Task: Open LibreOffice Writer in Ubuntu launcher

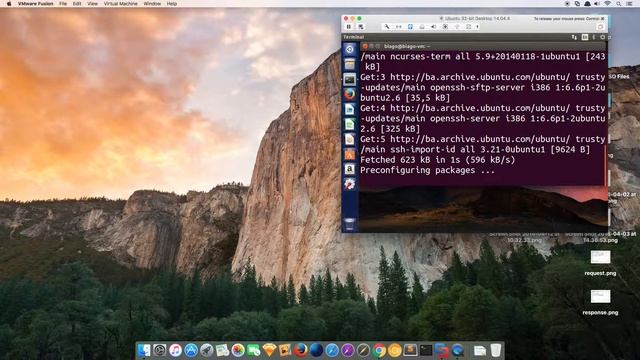Action: [x=350, y=109]
